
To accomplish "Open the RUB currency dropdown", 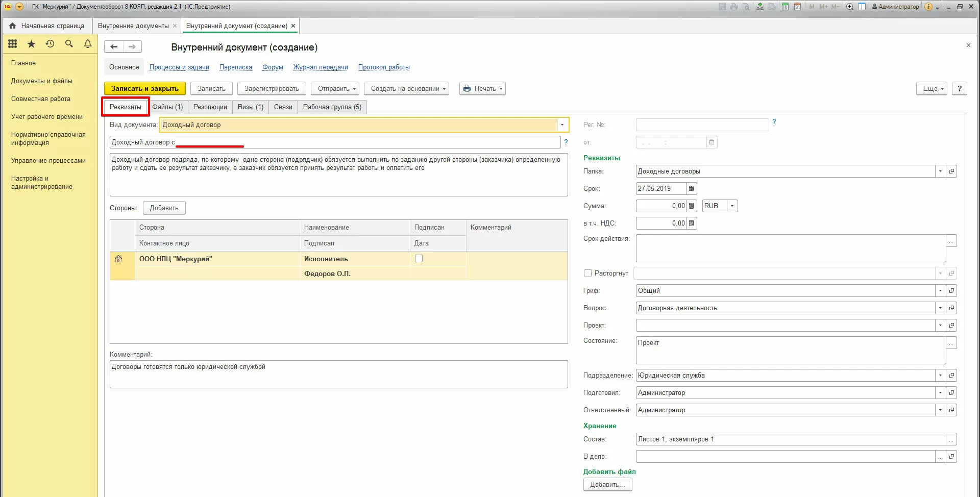I will pos(732,206).
